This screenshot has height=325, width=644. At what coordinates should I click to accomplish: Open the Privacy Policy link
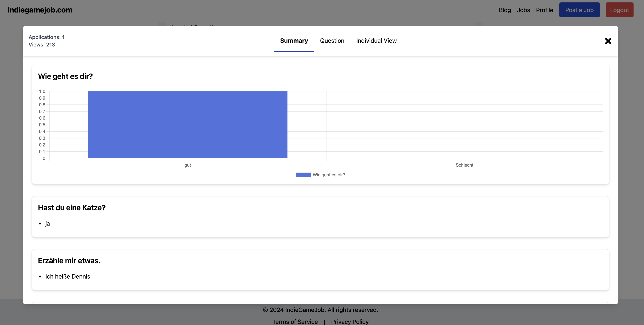pos(349,321)
